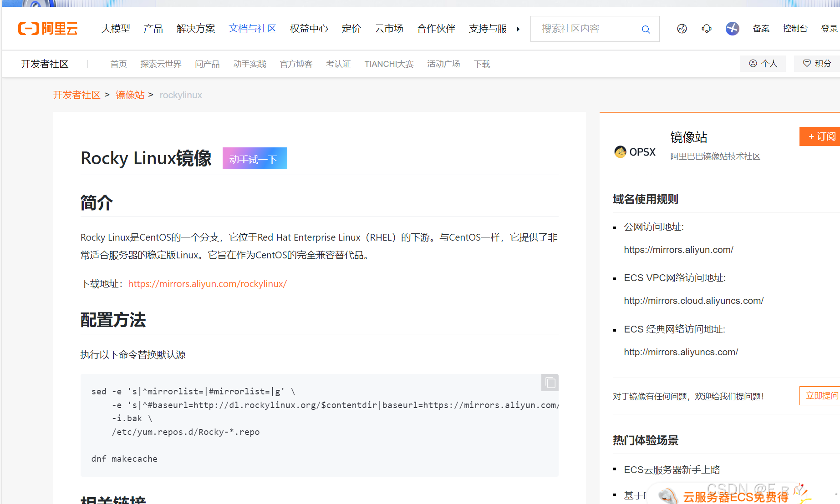Open the 控制台 console link
Image resolution: width=840 pixels, height=504 pixels.
(795, 29)
